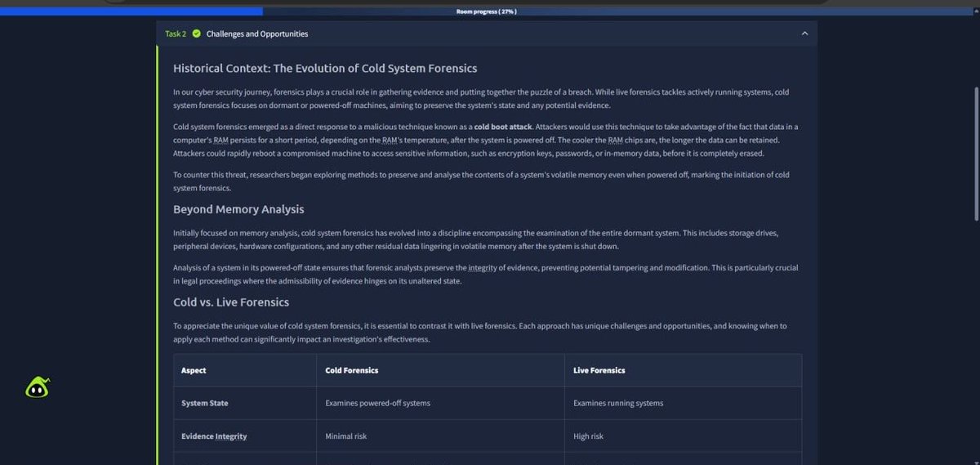Click the 'Minimal risk' cell
The width and height of the screenshot is (980, 465).
pyautogui.click(x=346, y=436)
